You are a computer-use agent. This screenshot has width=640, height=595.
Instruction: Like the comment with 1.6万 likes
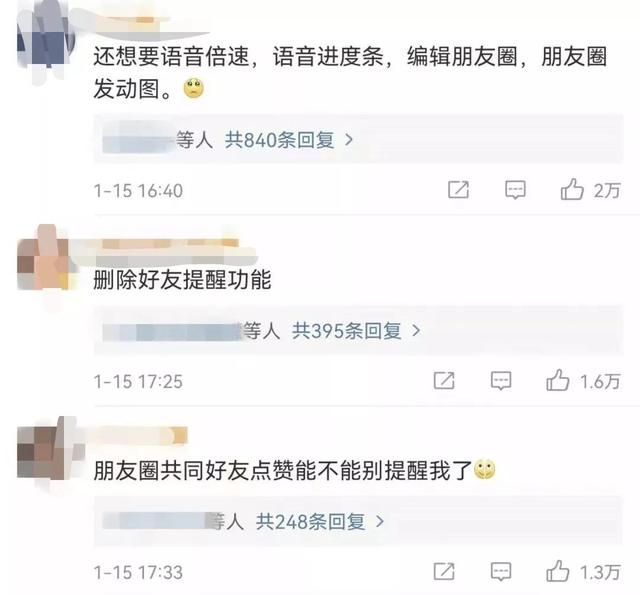pos(558,380)
